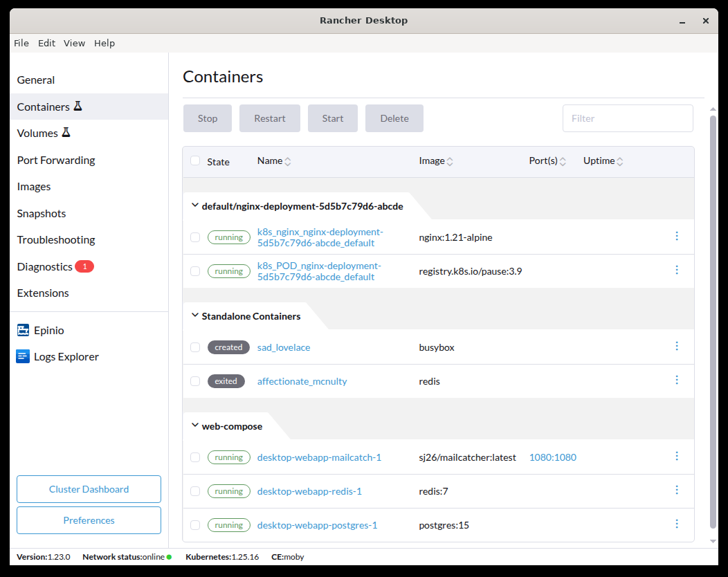Open actions menu for affectionate_mcnulty container
The image size is (728, 577).
coord(677,381)
